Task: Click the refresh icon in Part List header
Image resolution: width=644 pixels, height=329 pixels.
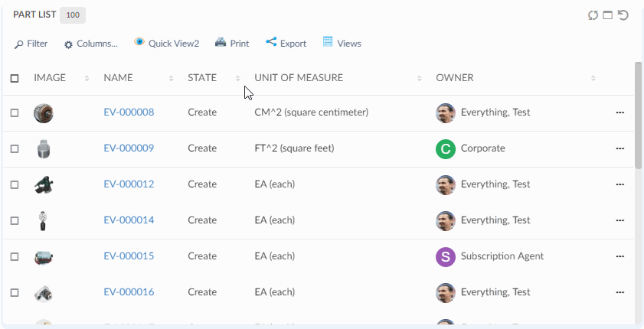Action: [593, 15]
